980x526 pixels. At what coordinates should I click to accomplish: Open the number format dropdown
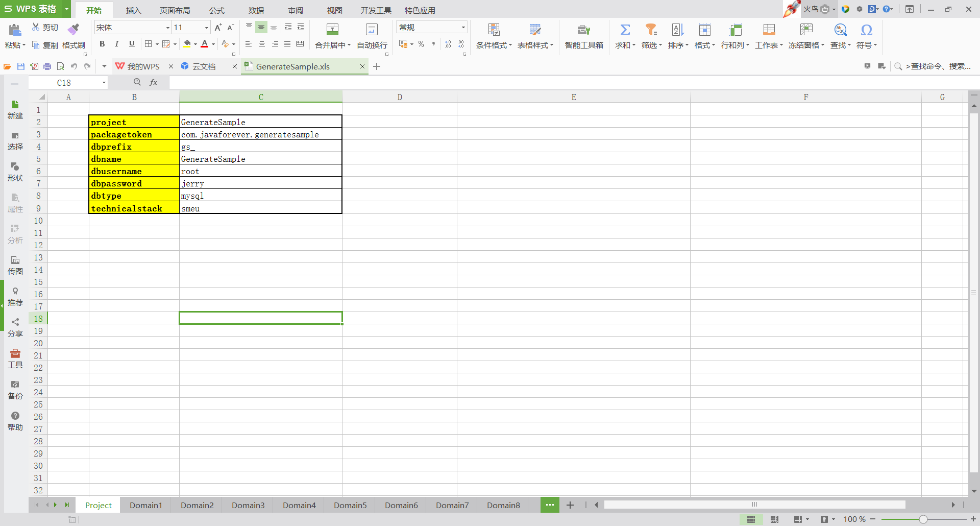(x=463, y=28)
